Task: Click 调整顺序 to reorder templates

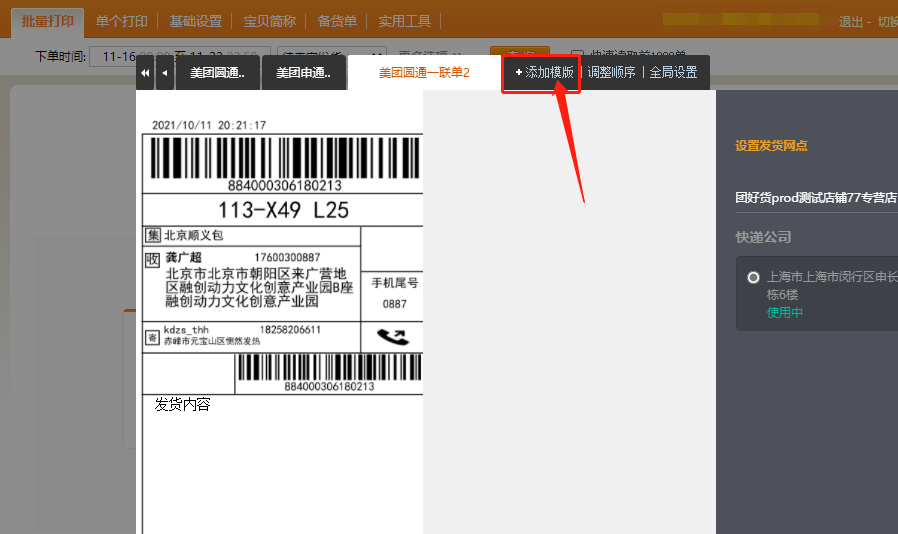Action: point(611,73)
